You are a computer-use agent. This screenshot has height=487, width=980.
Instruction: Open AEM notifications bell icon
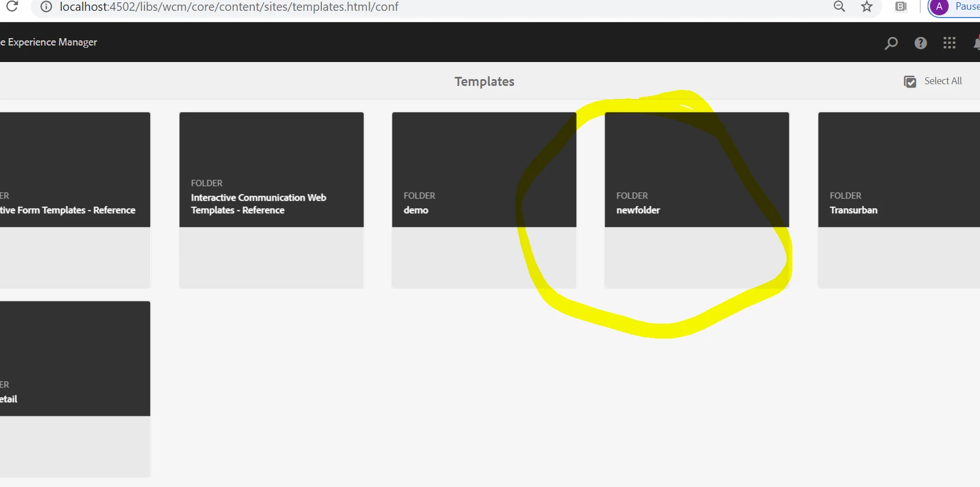click(977, 43)
